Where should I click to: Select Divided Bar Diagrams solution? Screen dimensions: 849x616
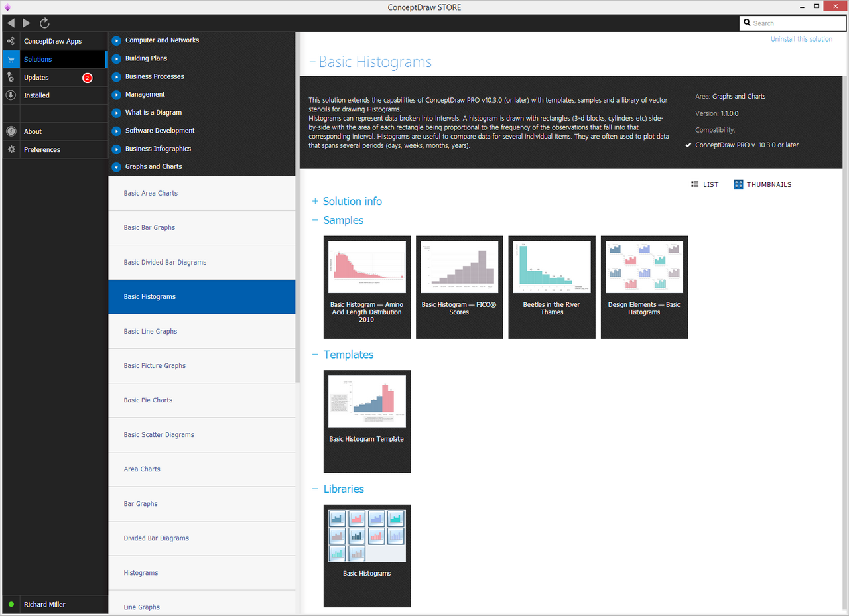click(x=202, y=538)
